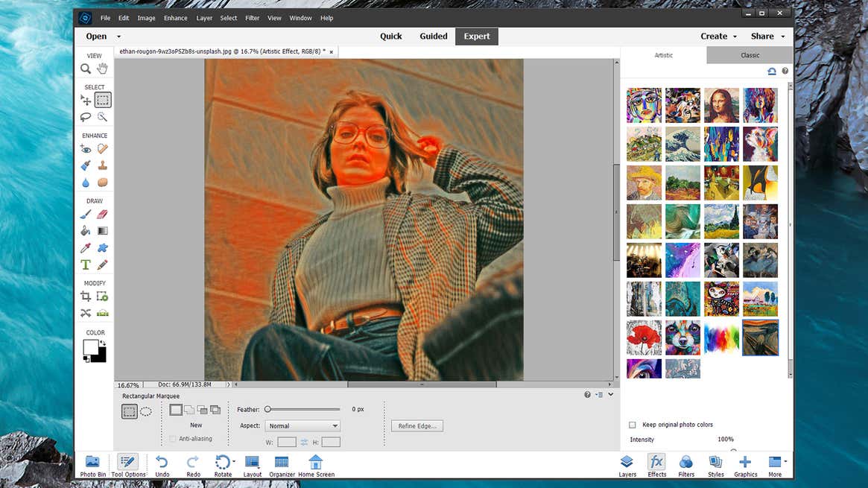Select Subtract from selection mode

coord(202,410)
